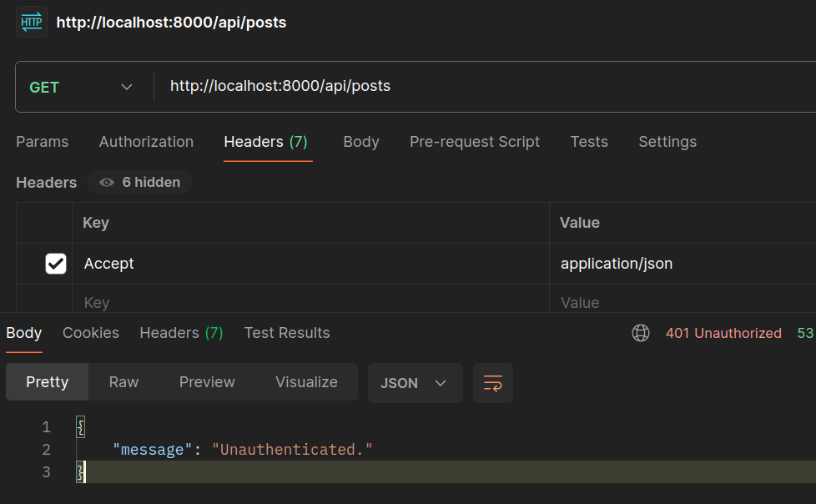Select the request Body tab
816x504 pixels.
[x=361, y=142]
